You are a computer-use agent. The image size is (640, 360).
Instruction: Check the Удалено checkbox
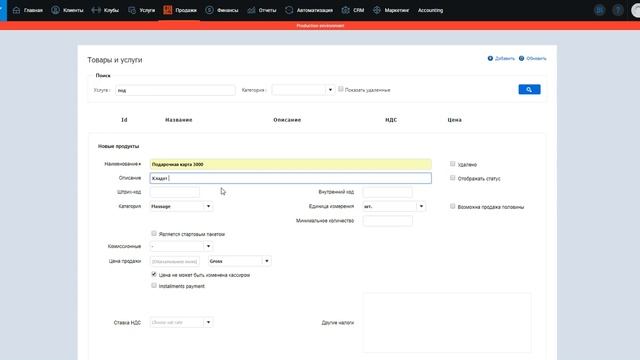[x=453, y=164]
